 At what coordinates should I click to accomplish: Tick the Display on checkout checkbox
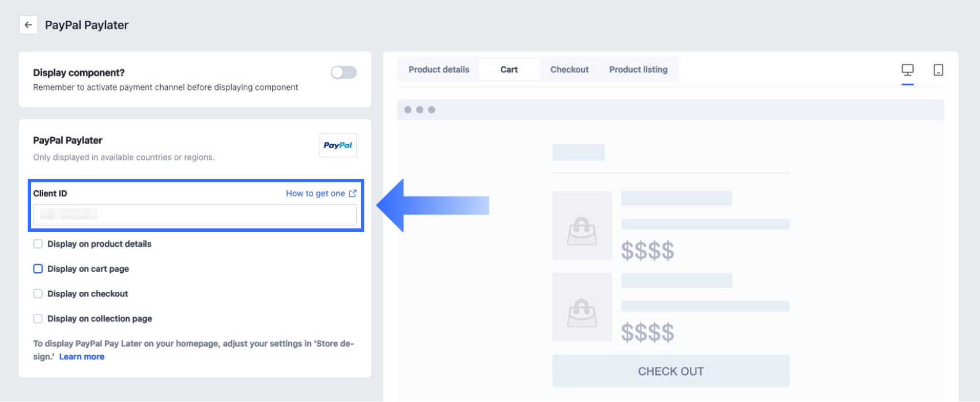38,294
